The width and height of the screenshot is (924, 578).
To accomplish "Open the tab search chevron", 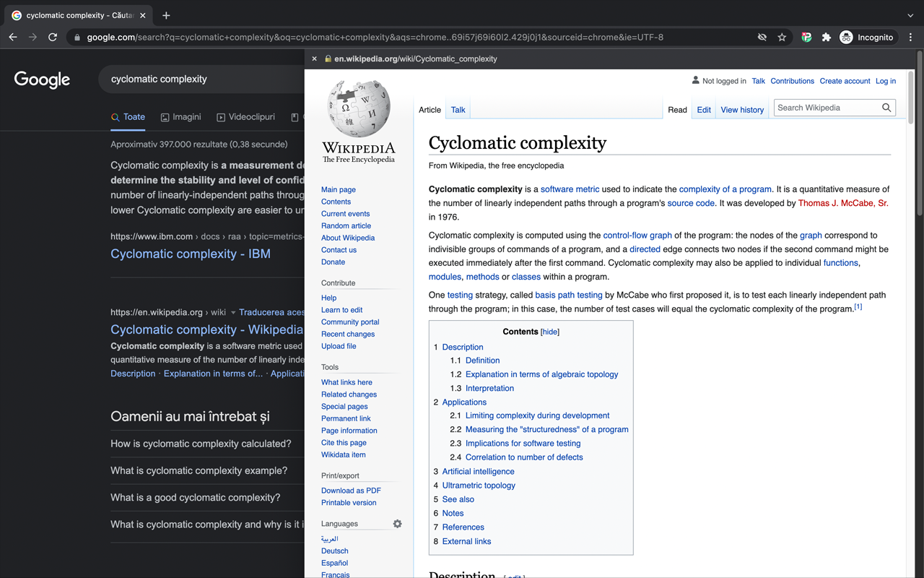I will [910, 15].
